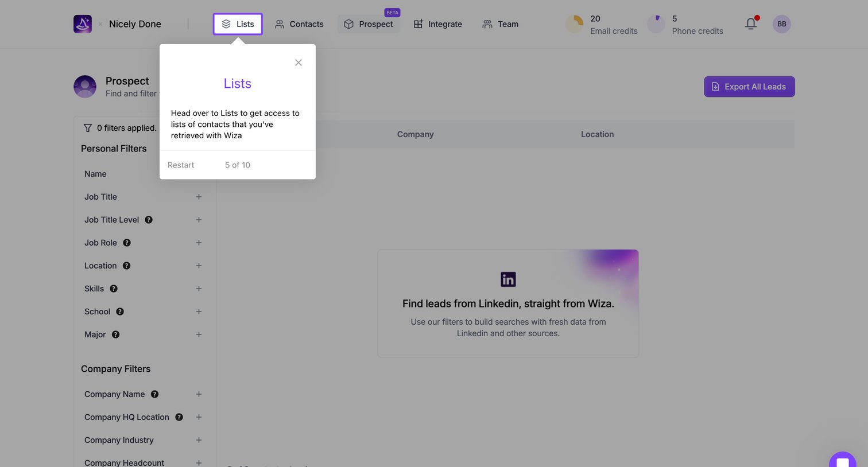Click the help icon beside Job Role
Screen dimensions: 868x467
coord(127,243)
